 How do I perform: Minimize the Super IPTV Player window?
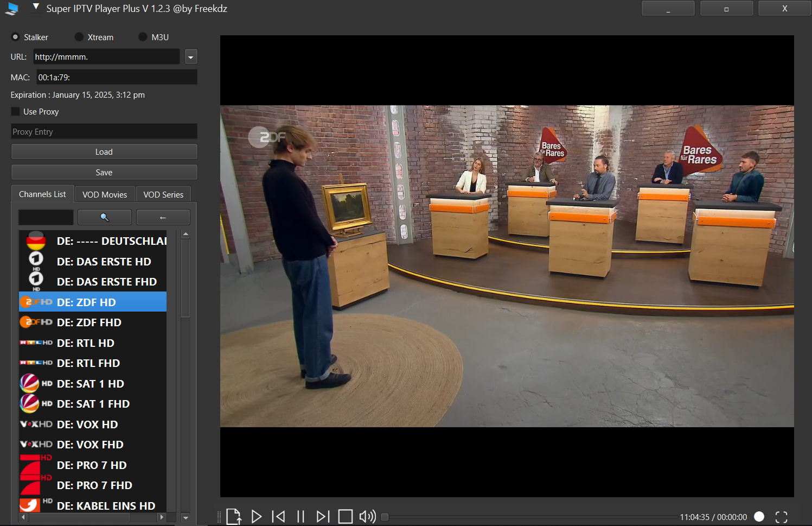[668, 9]
